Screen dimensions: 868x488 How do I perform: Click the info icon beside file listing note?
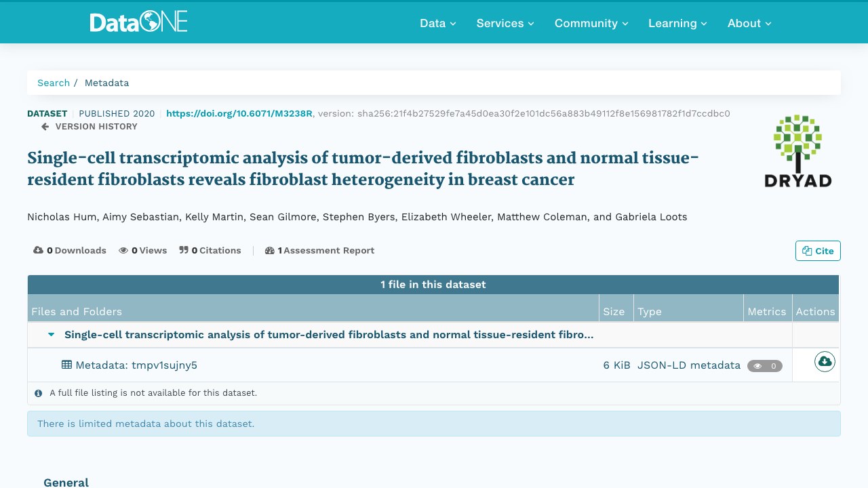click(x=39, y=392)
